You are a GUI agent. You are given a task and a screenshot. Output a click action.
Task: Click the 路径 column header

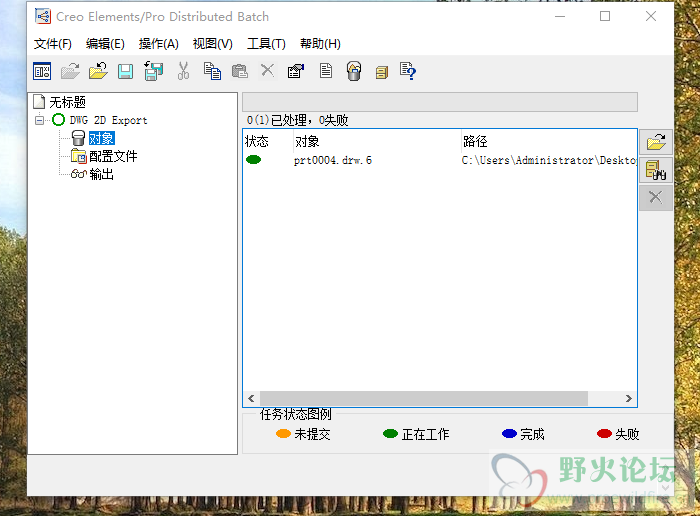pos(549,141)
